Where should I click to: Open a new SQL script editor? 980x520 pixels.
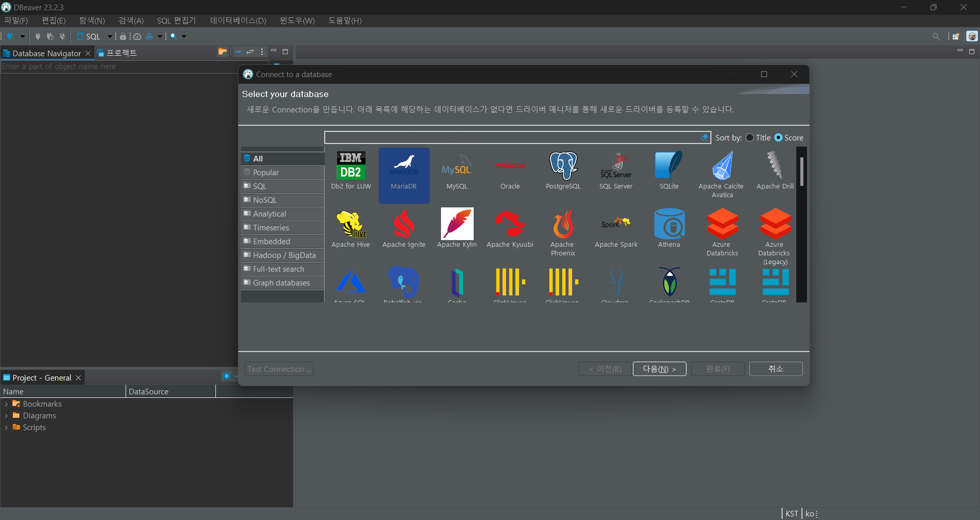tap(89, 36)
